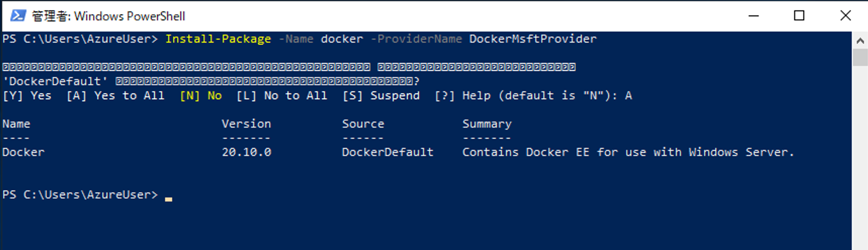868x250 pixels.
Task: Click the window title text
Action: pos(108,16)
